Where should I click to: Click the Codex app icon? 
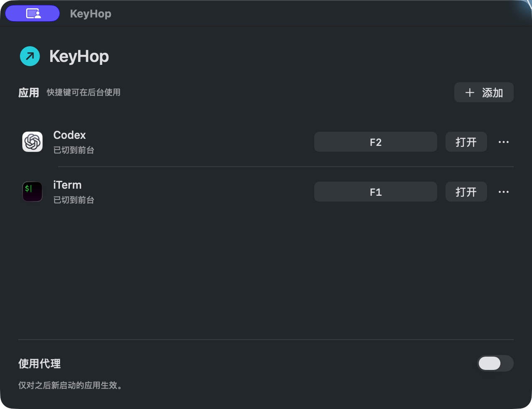[x=32, y=142]
